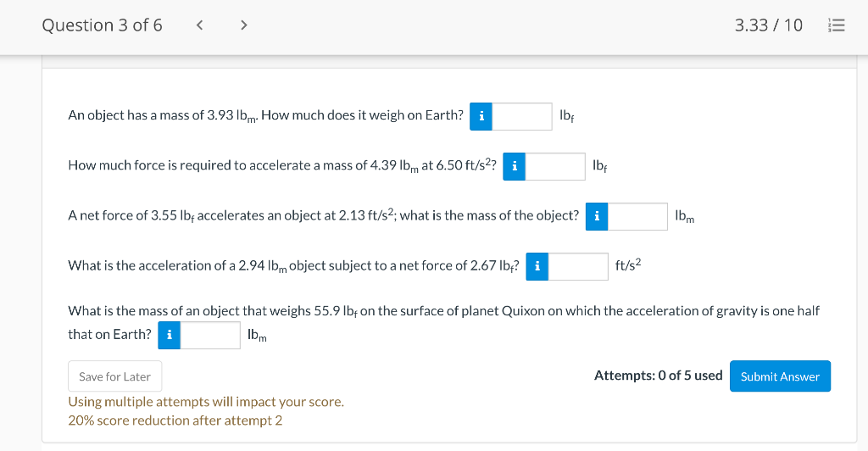This screenshot has height=451, width=868.
Task: Click the Attempts: 0 of 5 used text
Action: coord(658,376)
